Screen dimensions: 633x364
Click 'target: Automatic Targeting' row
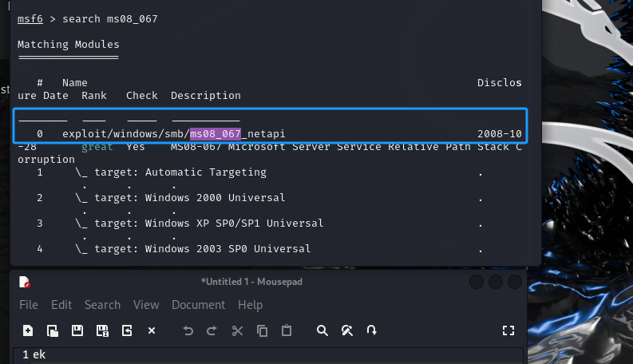[x=180, y=172]
